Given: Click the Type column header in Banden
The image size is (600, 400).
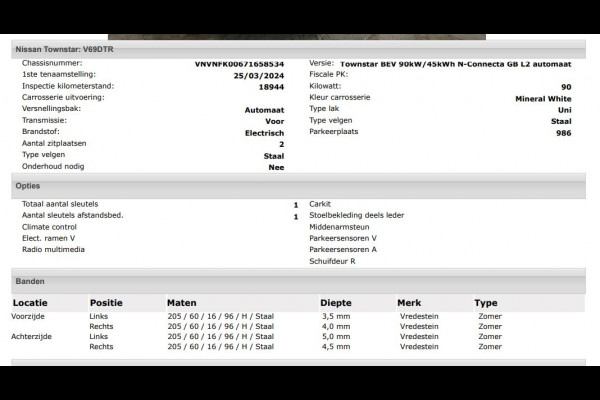Looking at the screenshot, I should pyautogui.click(x=485, y=303).
